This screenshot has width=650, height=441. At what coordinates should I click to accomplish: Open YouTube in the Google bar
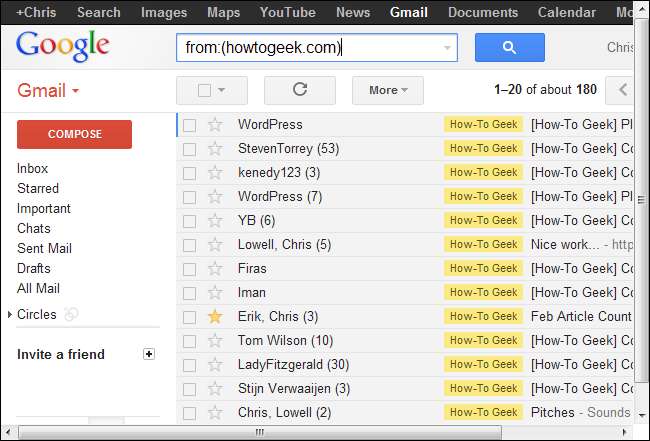pos(288,12)
